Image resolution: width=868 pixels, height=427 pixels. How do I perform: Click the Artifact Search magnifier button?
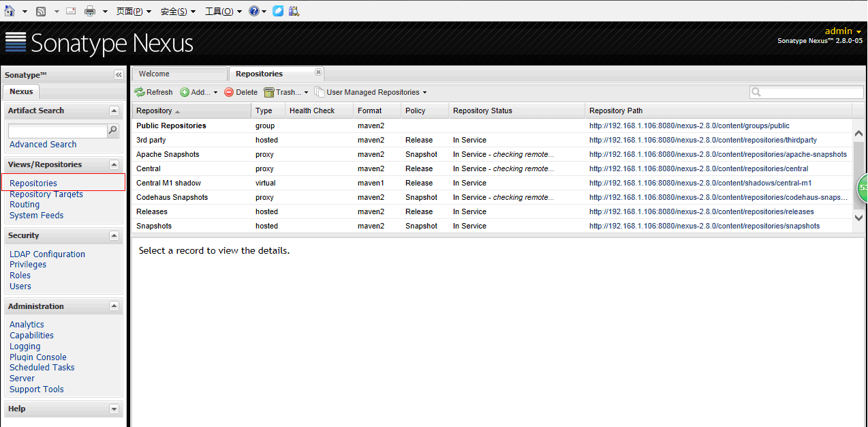(113, 130)
